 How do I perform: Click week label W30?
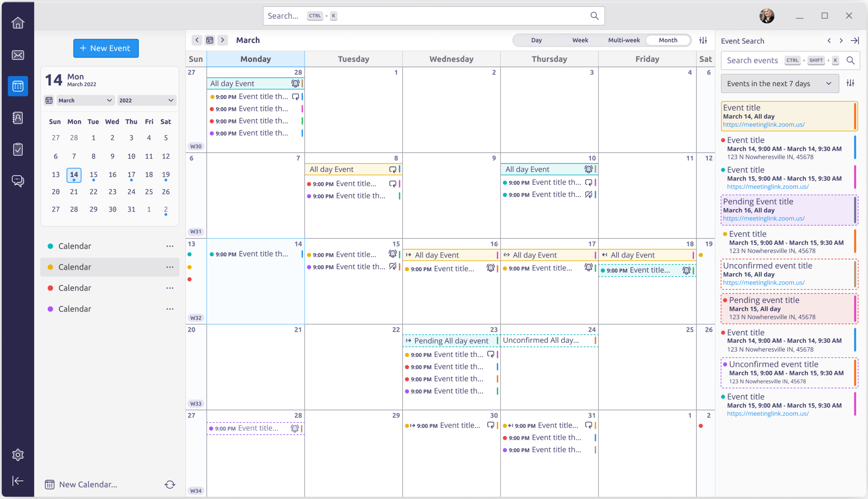coord(196,146)
